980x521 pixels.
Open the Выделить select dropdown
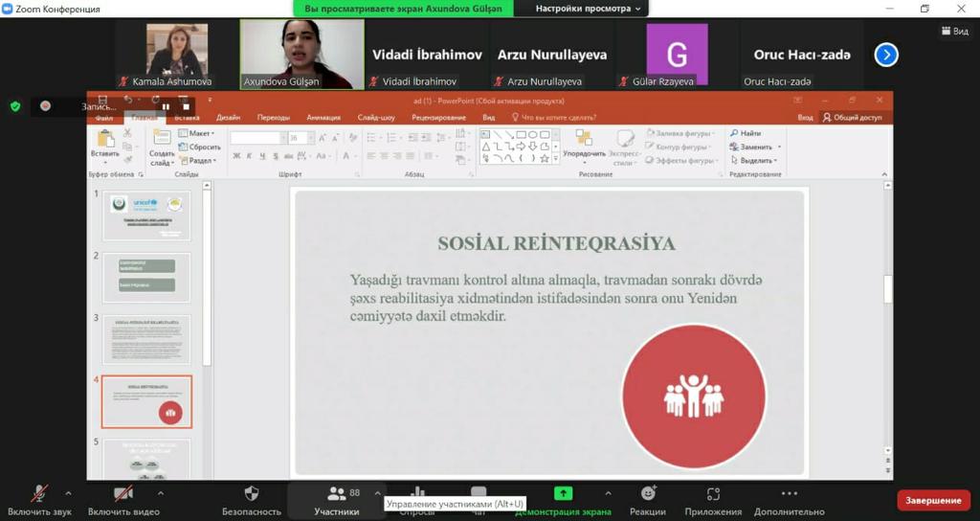click(x=754, y=161)
